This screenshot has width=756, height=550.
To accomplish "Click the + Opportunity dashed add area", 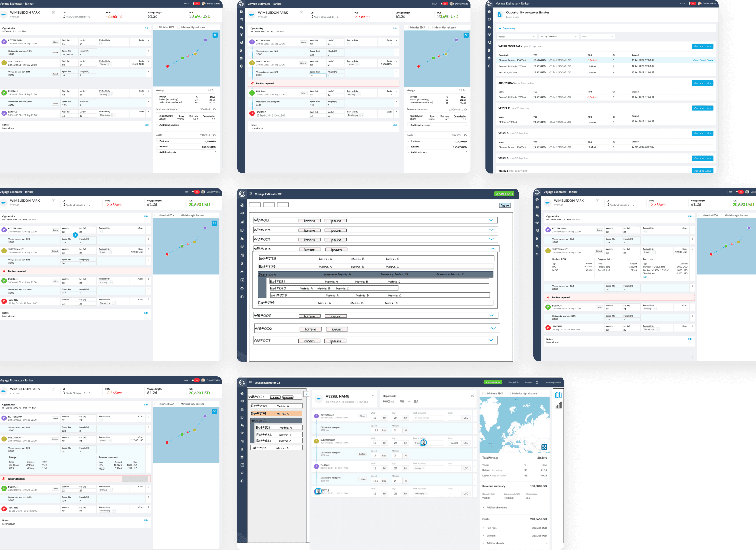I will tap(606, 28).
